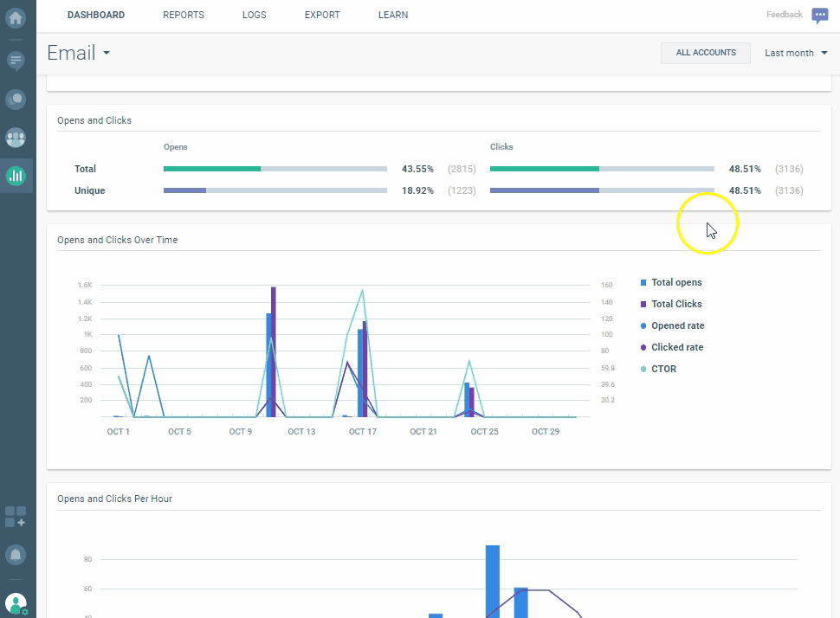Screen dimensions: 840x618
Task: Select the campaigns list icon in sidebar
Action: [17, 60]
